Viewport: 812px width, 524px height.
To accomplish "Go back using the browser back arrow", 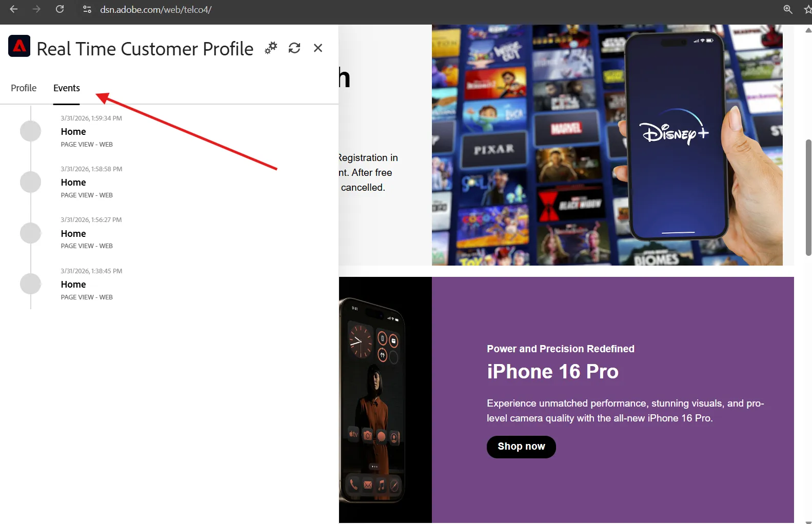I will coord(14,9).
